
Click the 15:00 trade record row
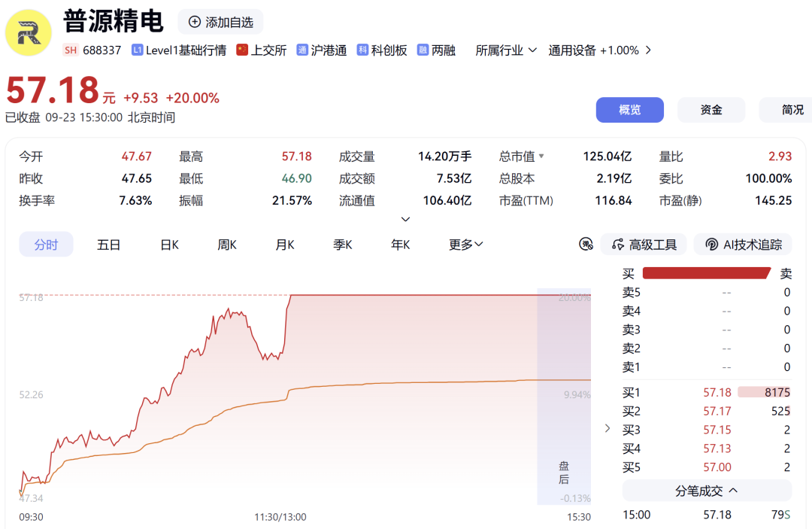coord(707,515)
